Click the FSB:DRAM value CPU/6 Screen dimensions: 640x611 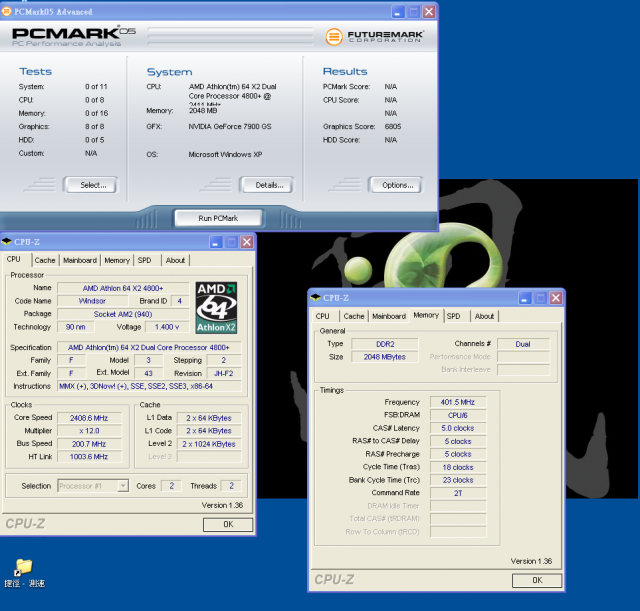coord(458,415)
